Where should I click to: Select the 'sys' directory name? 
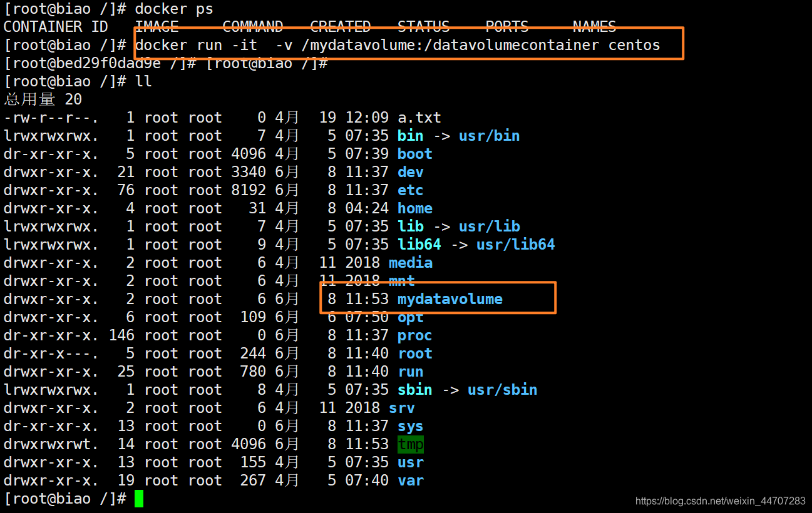pyautogui.click(x=411, y=426)
